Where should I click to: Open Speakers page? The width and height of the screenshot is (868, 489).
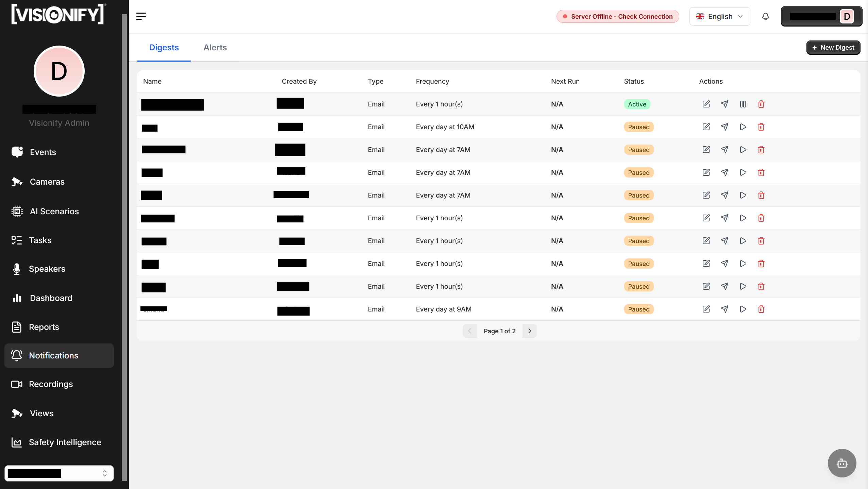[x=59, y=269]
